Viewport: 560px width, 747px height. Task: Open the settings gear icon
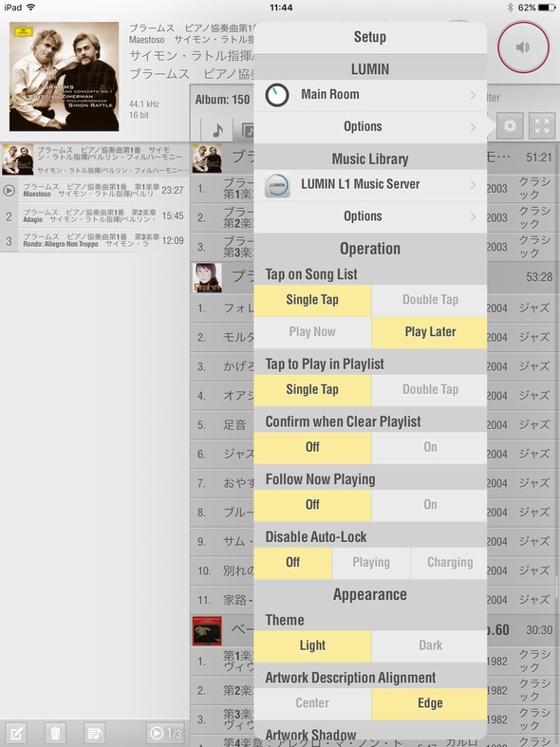point(510,126)
